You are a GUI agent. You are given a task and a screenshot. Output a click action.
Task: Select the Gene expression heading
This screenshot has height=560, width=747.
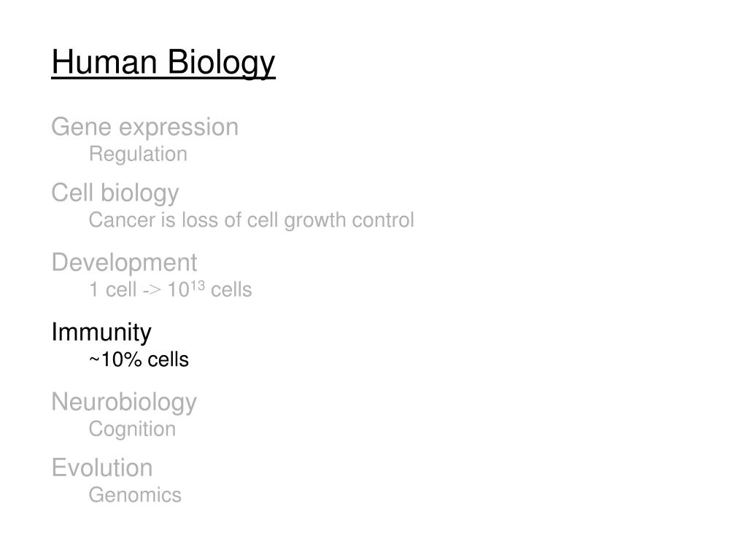145,128
